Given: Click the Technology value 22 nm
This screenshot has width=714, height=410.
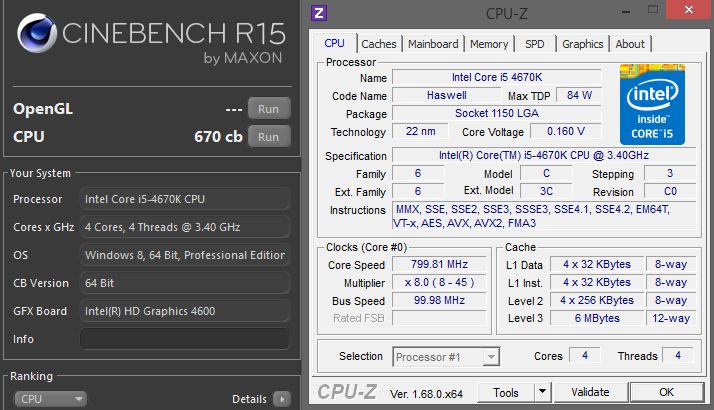Looking at the screenshot, I should pyautogui.click(x=420, y=131).
